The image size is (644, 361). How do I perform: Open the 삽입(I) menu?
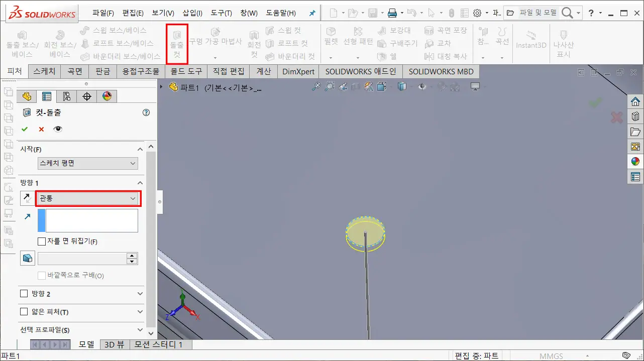coord(192,13)
